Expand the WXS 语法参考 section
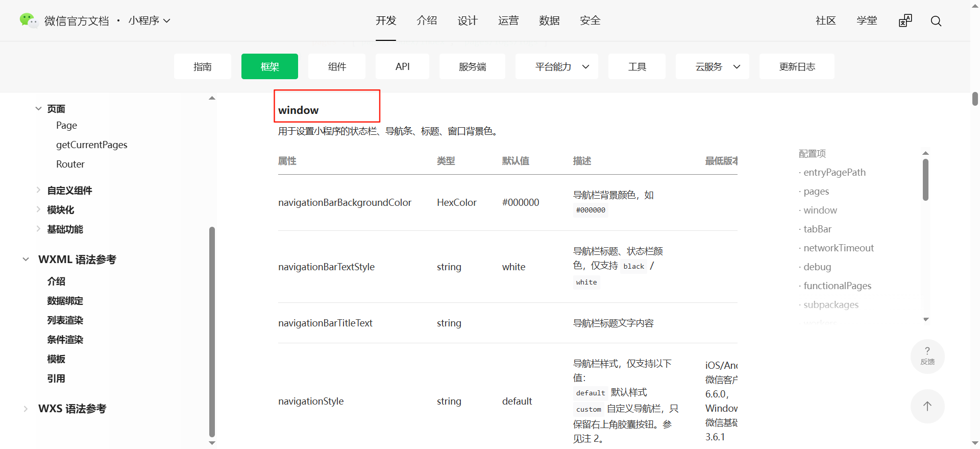 click(26, 409)
